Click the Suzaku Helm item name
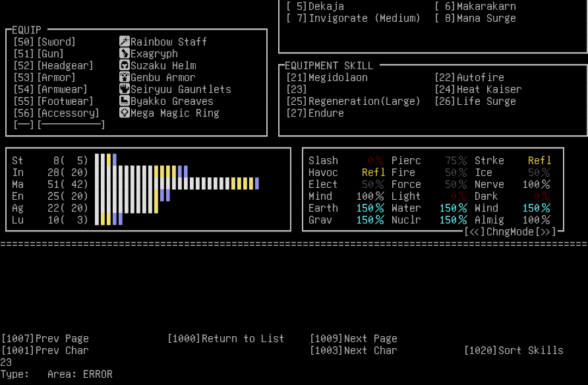588x385 pixels. point(163,66)
